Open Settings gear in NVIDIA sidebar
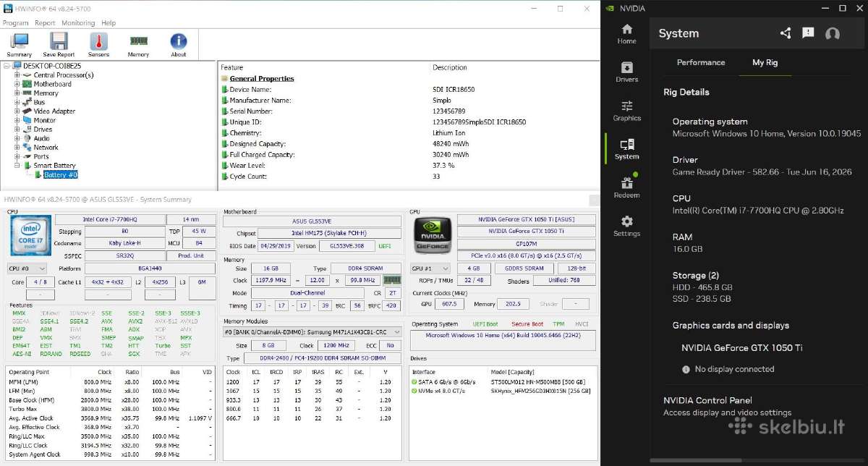 pyautogui.click(x=626, y=226)
